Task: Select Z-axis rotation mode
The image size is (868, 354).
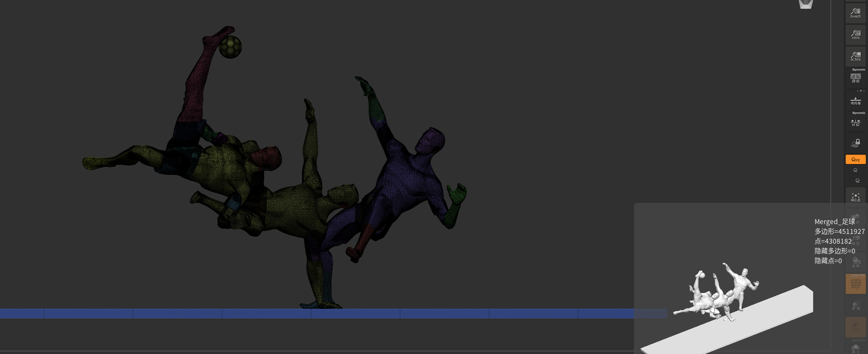Action: point(857,181)
